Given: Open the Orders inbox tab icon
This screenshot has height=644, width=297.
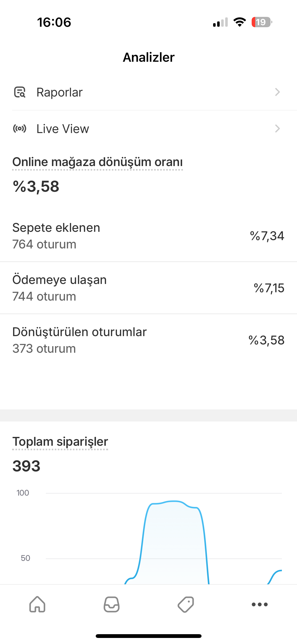Looking at the screenshot, I should (112, 604).
